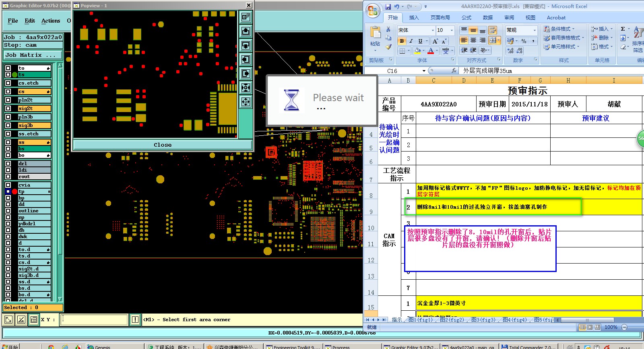Open 条件格式 conditional formatting dropdown
This screenshot has width=644, height=349.
point(559,29)
